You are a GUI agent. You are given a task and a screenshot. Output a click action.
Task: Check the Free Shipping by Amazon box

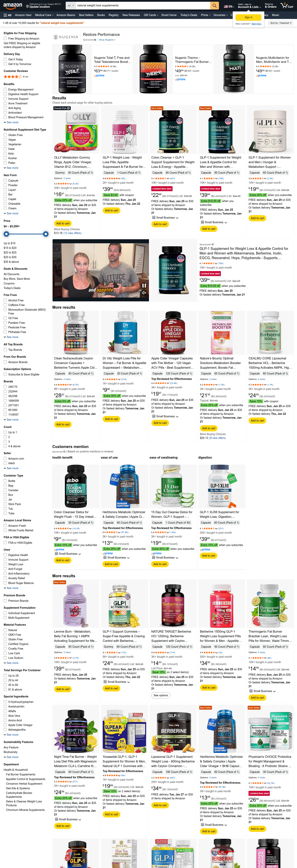click(5, 38)
